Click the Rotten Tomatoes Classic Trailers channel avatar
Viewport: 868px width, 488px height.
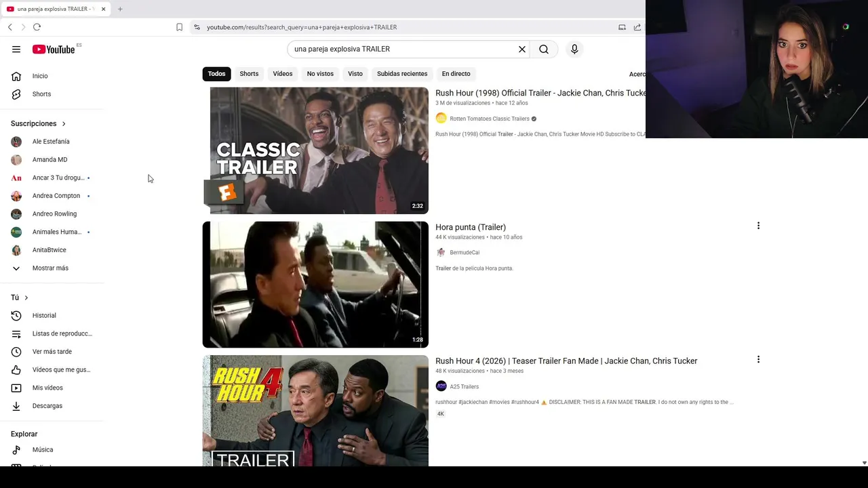pyautogui.click(x=441, y=119)
